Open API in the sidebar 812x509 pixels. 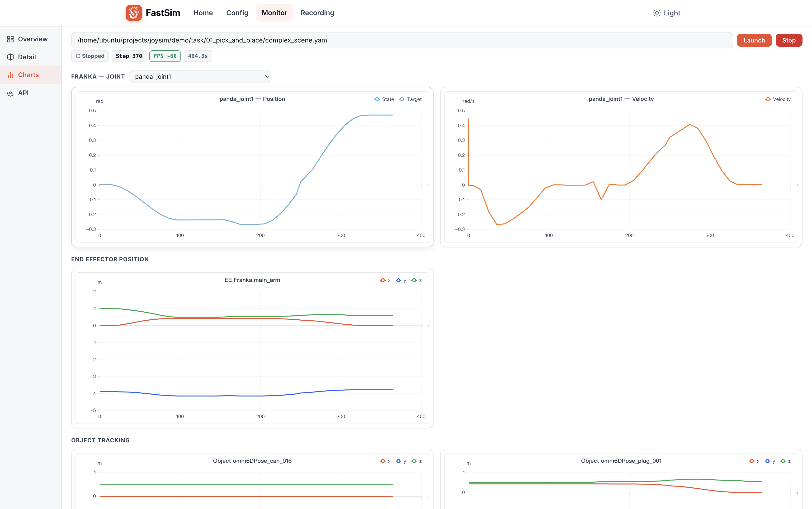[x=31, y=93]
